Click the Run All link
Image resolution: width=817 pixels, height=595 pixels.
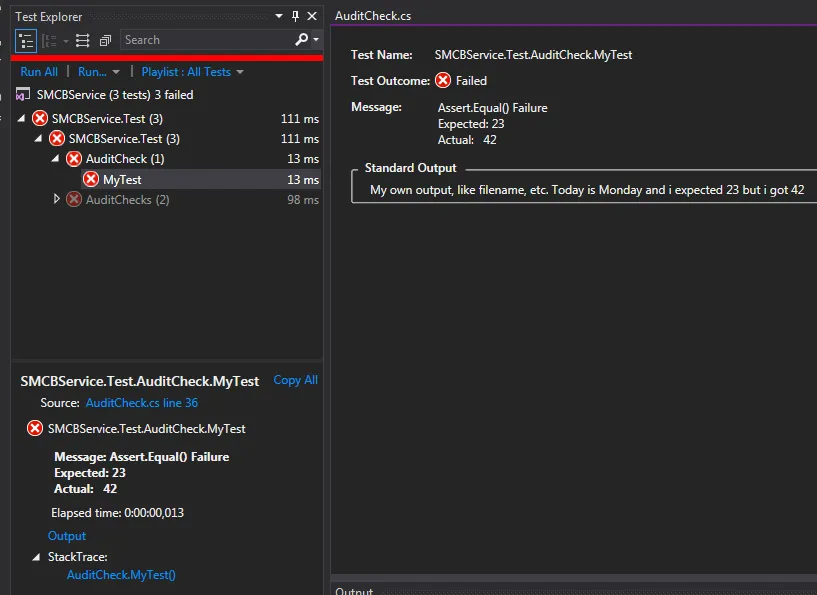(39, 72)
